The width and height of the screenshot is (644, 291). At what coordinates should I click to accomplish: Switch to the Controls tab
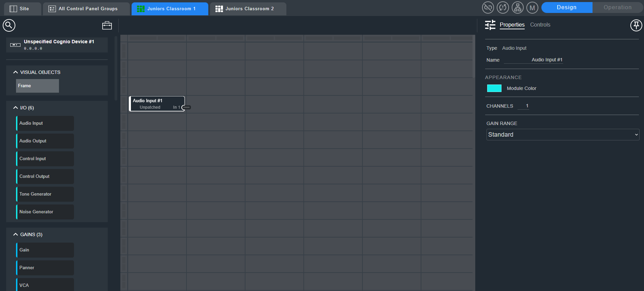540,25
